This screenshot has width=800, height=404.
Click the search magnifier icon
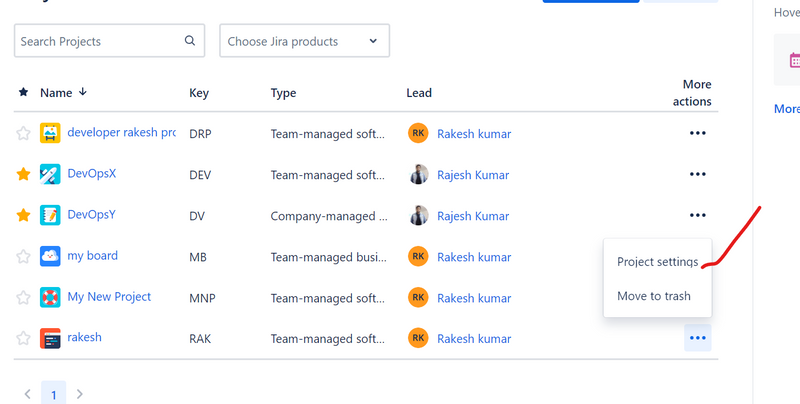[190, 41]
